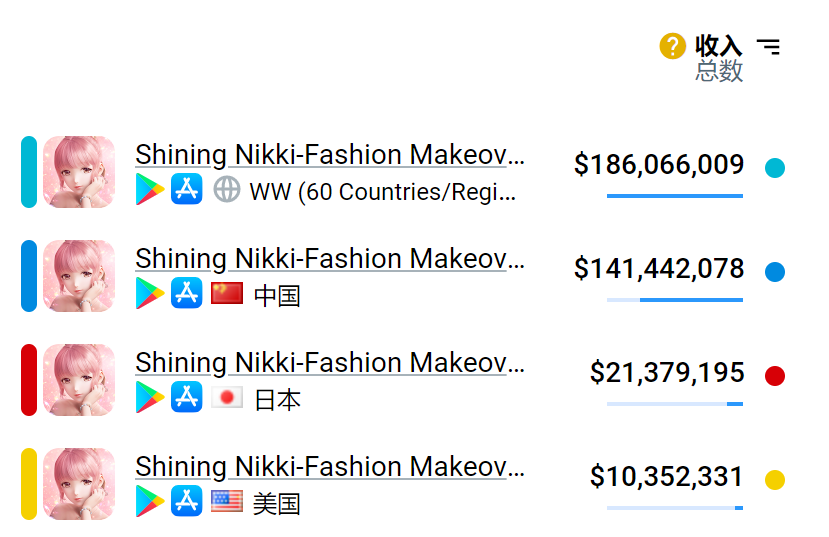The width and height of the screenshot is (829, 537).
Task: Open the WW row Shining Nikki link
Action: pos(329,155)
